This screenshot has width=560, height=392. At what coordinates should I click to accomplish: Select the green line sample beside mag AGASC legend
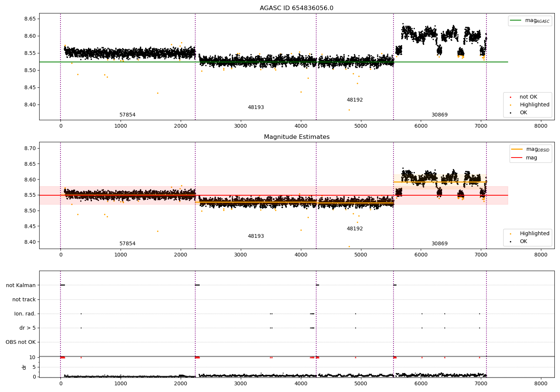516,21
